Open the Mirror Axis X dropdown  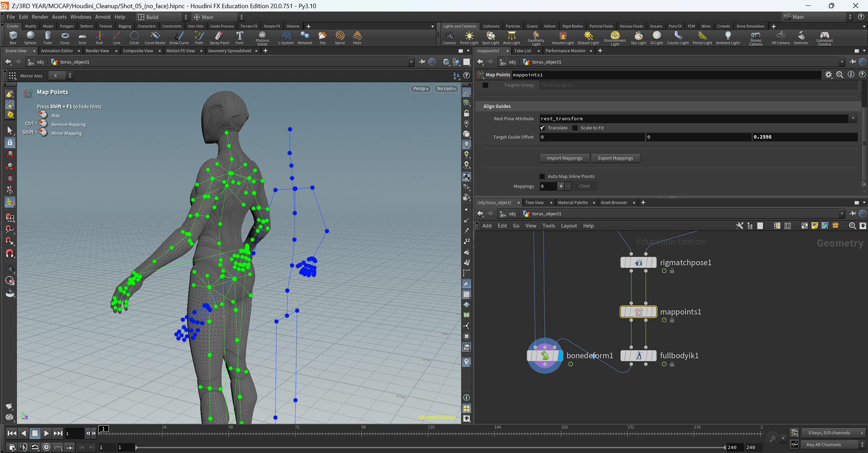(x=61, y=76)
